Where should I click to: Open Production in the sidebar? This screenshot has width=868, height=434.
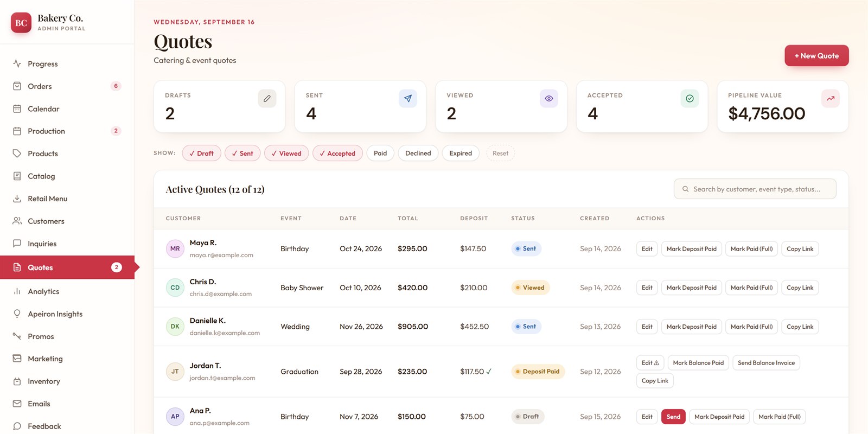(x=67, y=131)
